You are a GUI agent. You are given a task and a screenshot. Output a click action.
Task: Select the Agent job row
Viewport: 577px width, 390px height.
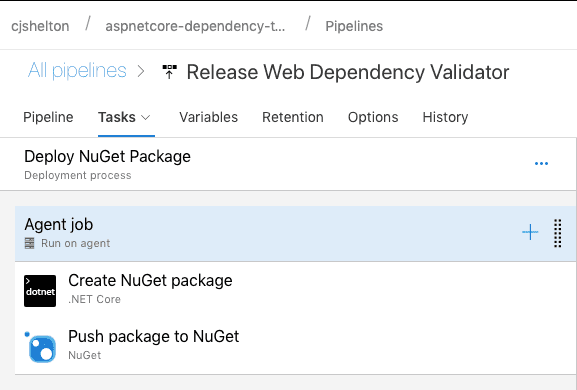295,234
